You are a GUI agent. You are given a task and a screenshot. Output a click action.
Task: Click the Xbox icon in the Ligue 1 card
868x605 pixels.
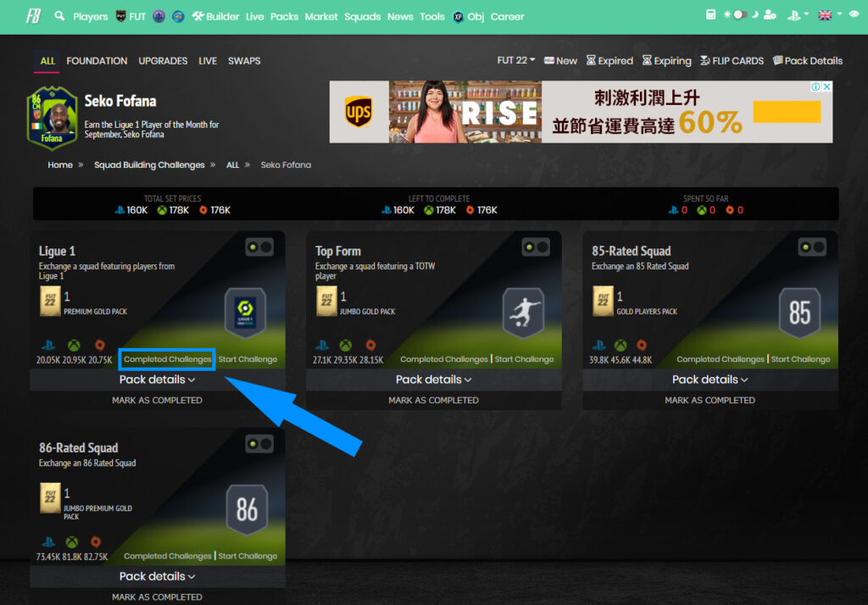pos(74,346)
